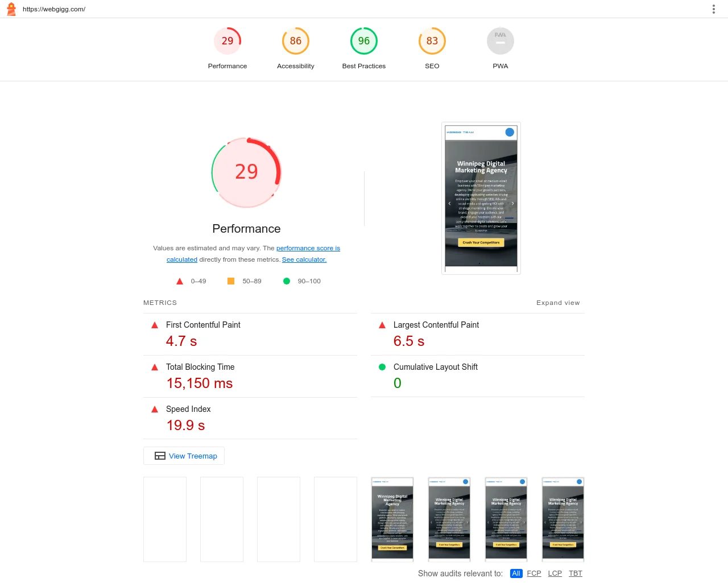Open the three-dot tools menu

tap(713, 9)
